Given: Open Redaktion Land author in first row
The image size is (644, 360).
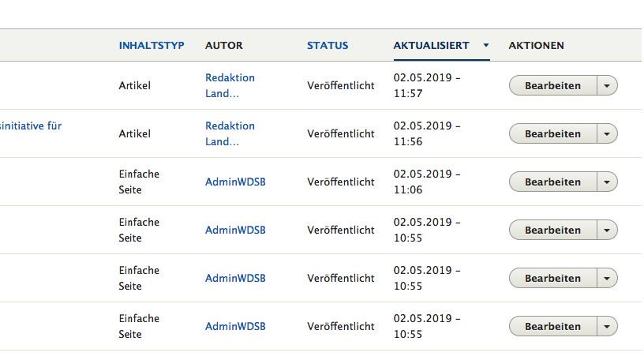Looking at the screenshot, I should (x=230, y=85).
